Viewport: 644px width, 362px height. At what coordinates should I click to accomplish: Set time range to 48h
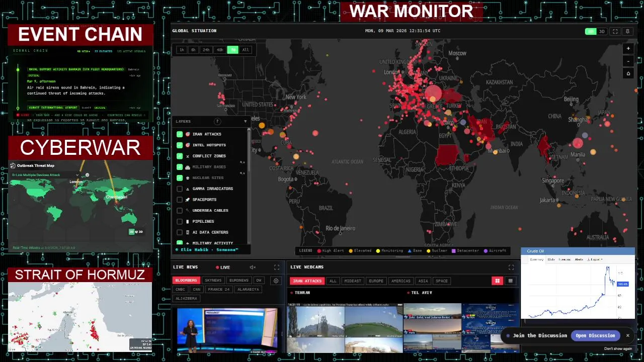pos(220,50)
